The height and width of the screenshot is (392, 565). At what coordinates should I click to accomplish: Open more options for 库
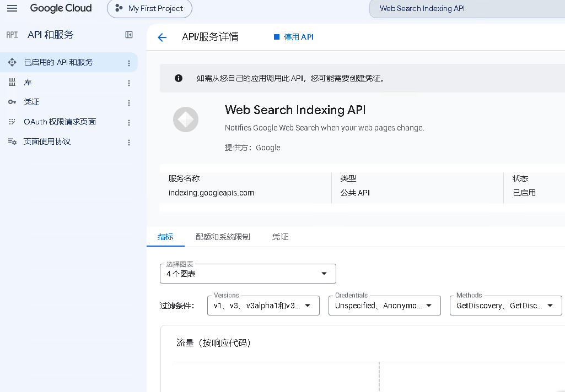129,83
